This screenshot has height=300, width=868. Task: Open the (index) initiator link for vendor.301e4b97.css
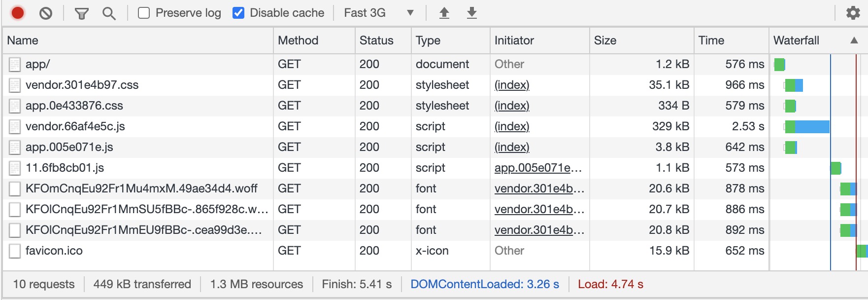(512, 85)
